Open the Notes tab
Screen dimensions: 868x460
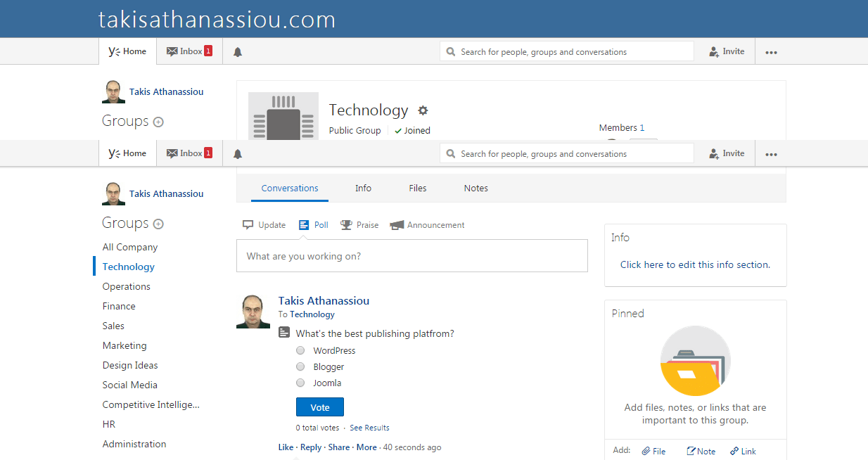(476, 189)
